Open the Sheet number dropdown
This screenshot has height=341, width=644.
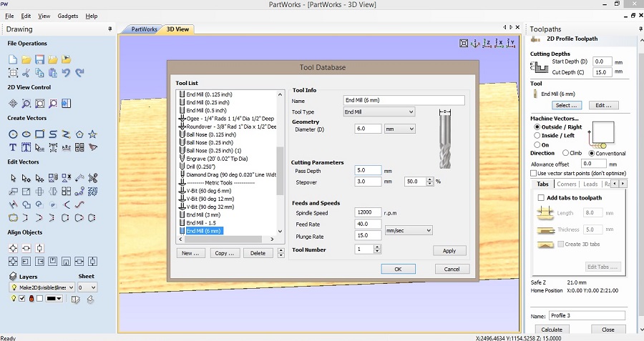point(87,287)
